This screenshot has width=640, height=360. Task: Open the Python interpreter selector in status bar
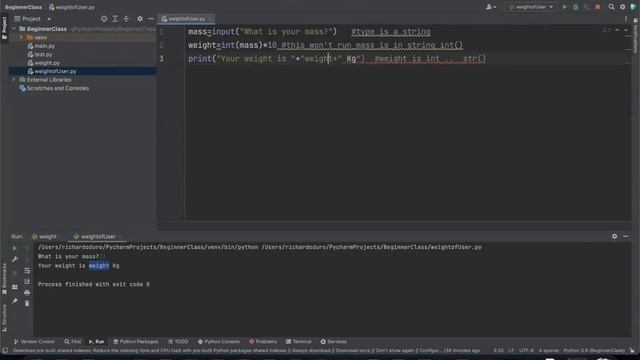(594, 351)
